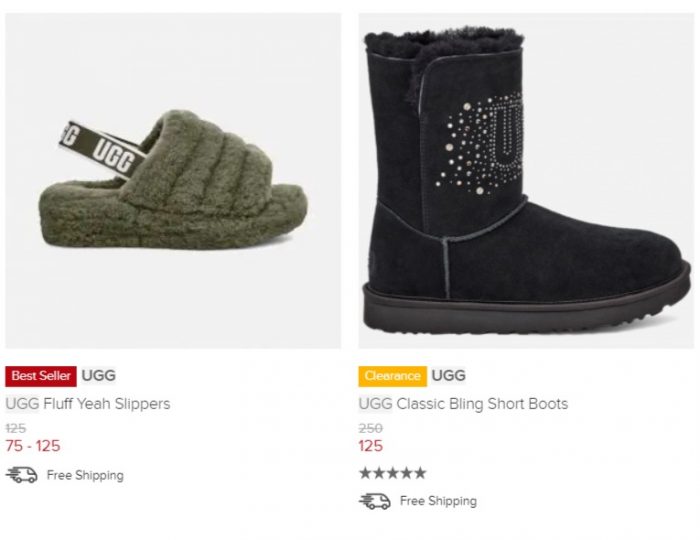
Task: Open UGG Classic Bling Short Boots link
Action: pyautogui.click(x=463, y=404)
